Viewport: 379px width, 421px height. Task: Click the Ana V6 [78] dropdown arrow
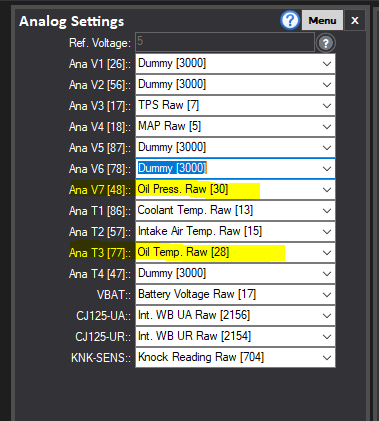327,169
